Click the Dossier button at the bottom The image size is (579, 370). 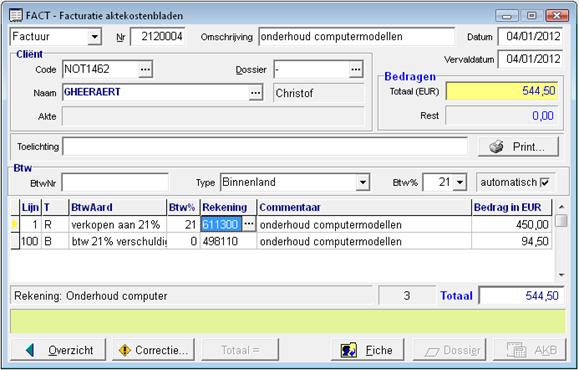click(449, 350)
